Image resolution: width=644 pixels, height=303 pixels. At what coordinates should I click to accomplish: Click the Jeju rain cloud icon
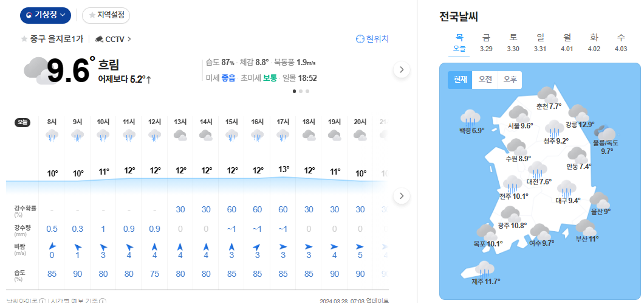click(485, 268)
